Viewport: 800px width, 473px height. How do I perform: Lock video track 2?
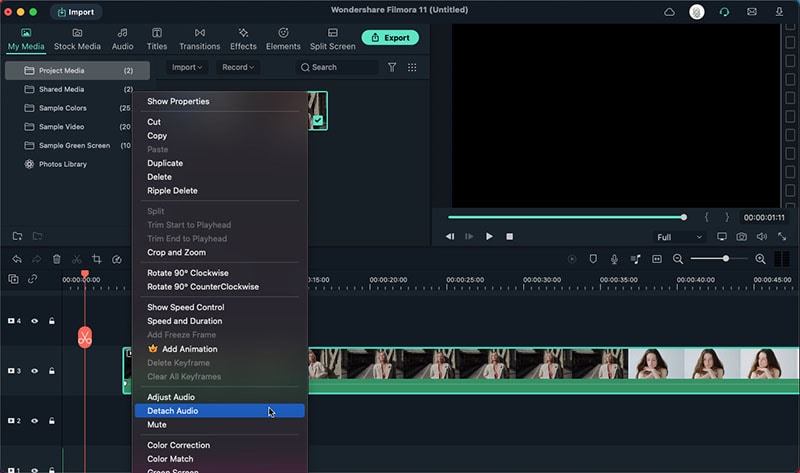[x=52, y=421]
